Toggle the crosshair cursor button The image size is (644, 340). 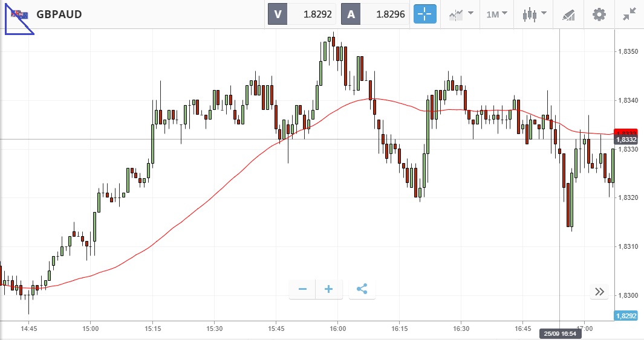coord(425,14)
